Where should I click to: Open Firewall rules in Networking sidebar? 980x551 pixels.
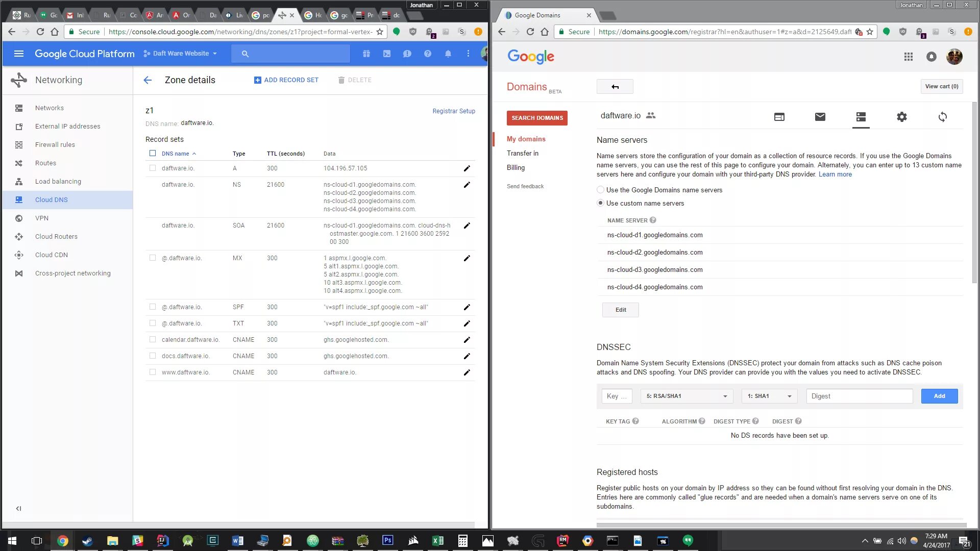pyautogui.click(x=67, y=144)
